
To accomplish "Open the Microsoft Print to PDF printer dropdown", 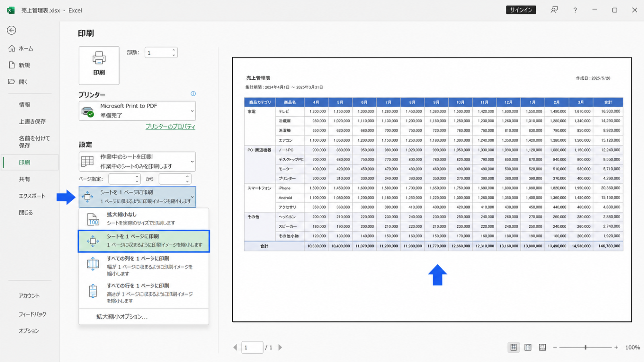I will (137, 111).
